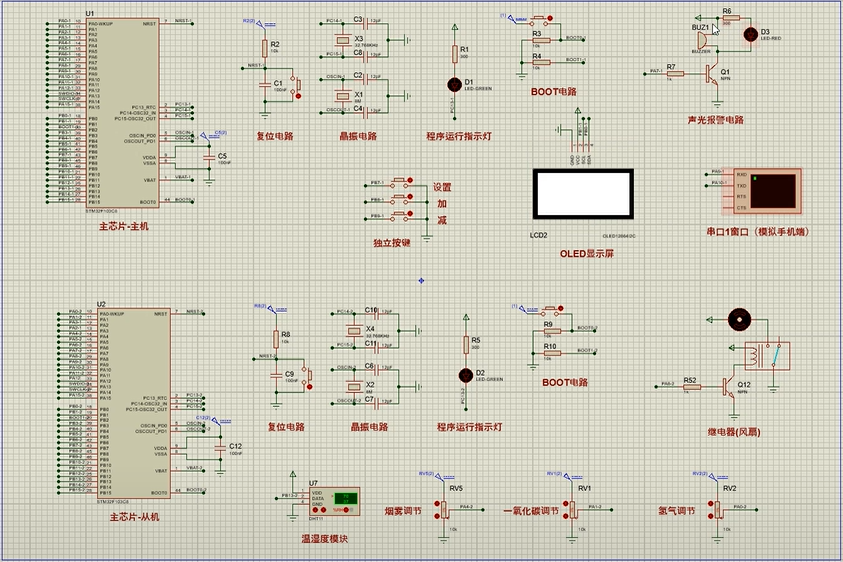Select the DHT11 U7 温湿度 module
This screenshot has height=562, width=843.
pos(334,501)
